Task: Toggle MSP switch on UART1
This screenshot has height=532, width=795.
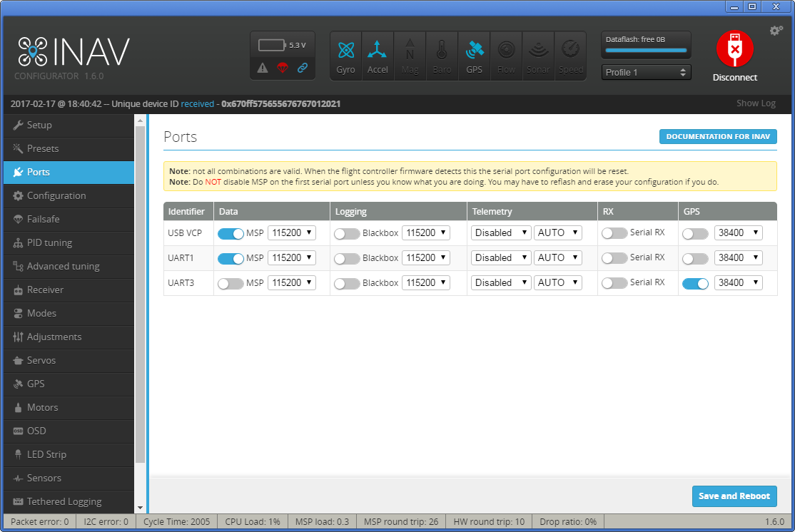Action: tap(231, 258)
